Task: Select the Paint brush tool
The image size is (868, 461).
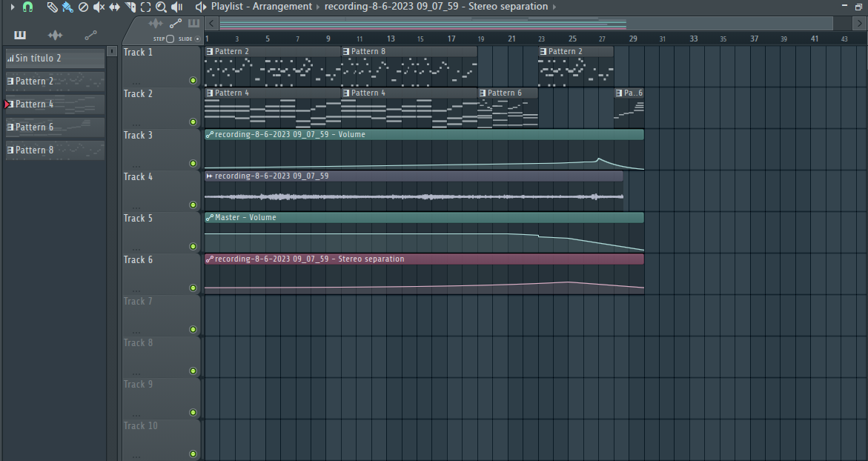Action: pos(67,7)
